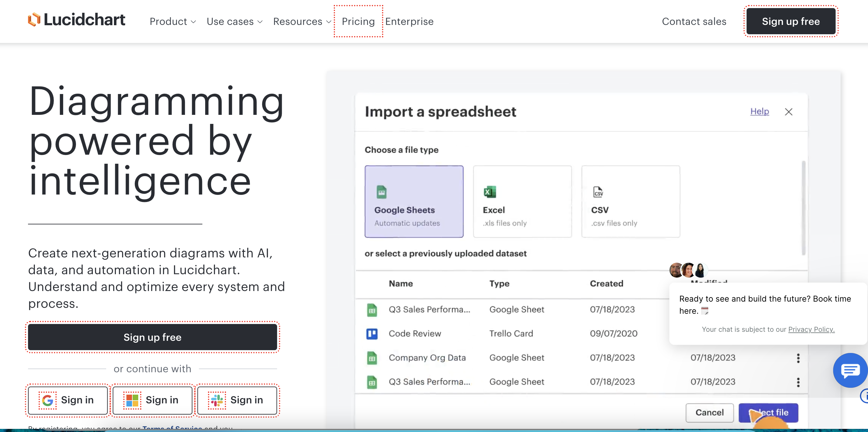Click the agent avatars above chat popup

point(688,270)
